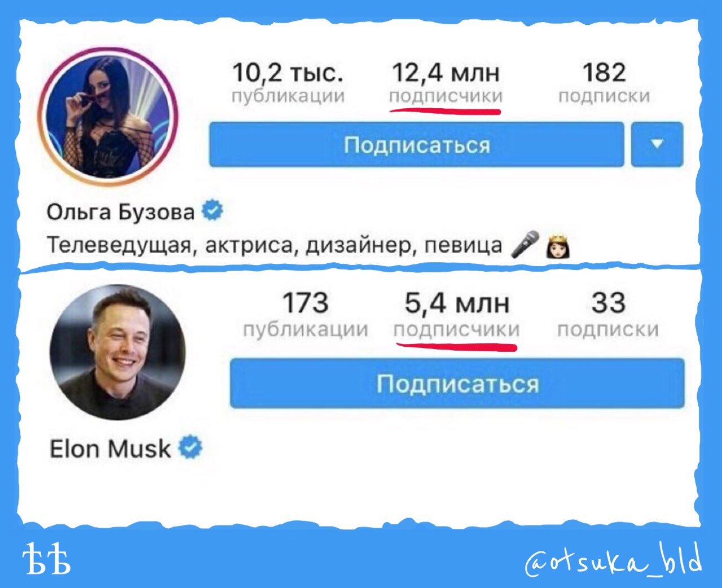Viewport: 722px width, 588px height.
Task: Click the verified badge next to Ольга Бузова
Action: tap(212, 211)
